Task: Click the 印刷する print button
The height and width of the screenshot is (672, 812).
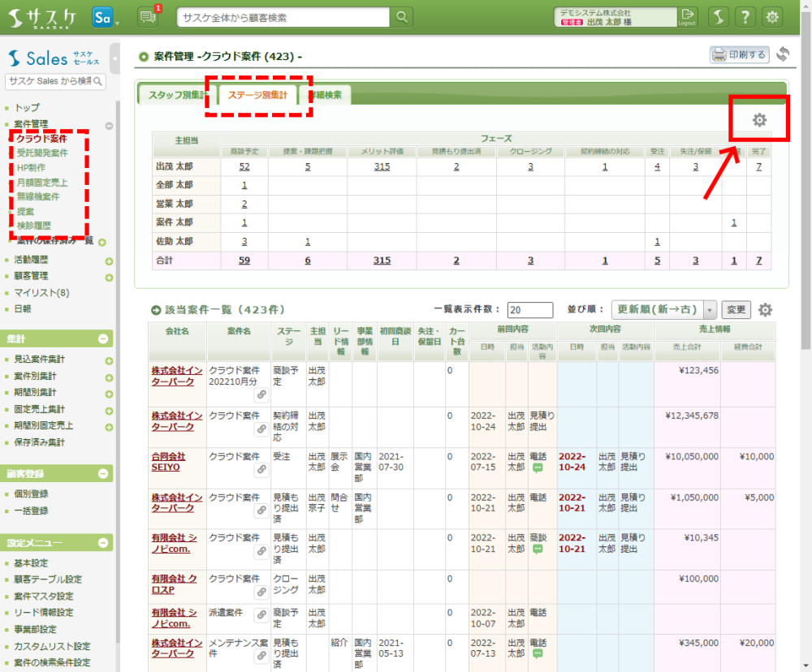Action: [739, 55]
